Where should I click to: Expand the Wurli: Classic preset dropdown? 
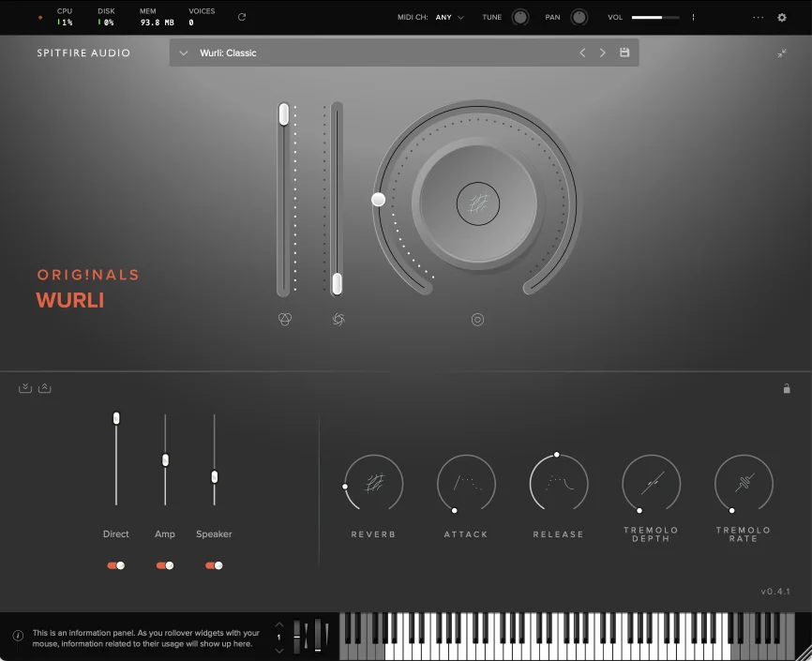[x=184, y=53]
